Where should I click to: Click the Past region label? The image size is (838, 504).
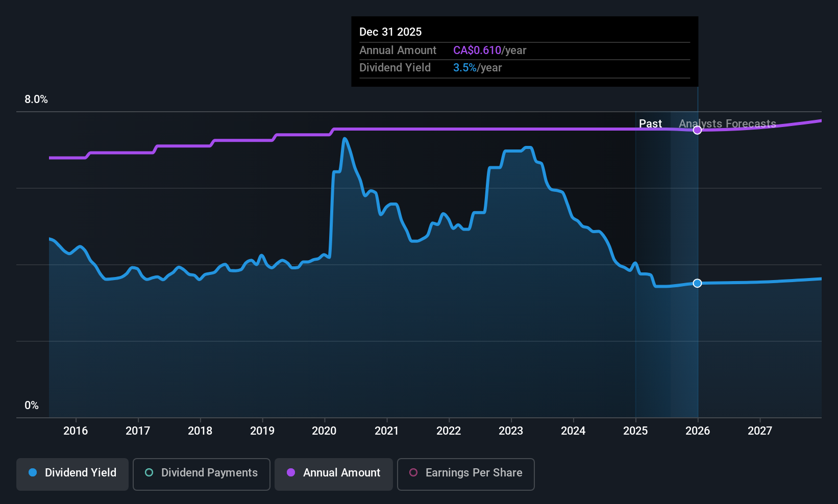[x=650, y=123]
